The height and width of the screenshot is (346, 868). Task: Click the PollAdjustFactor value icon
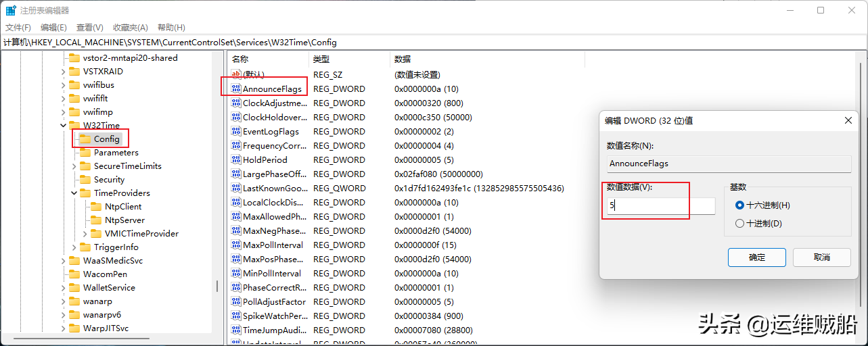click(236, 302)
